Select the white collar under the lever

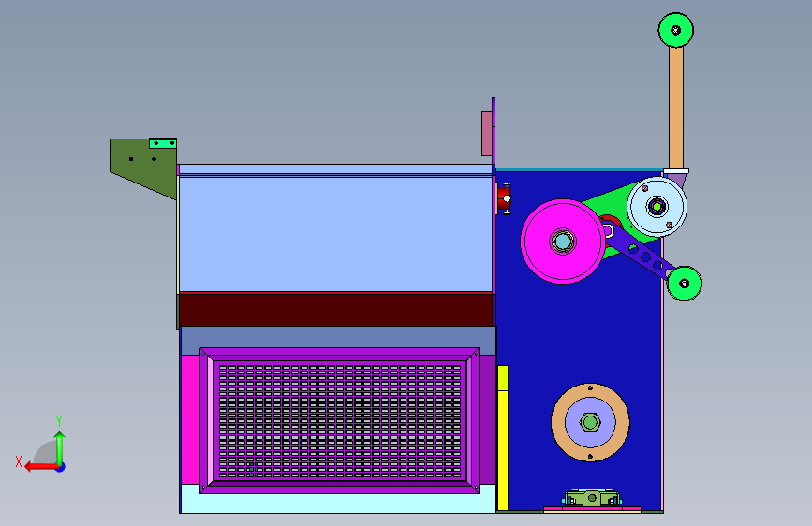click(676, 171)
